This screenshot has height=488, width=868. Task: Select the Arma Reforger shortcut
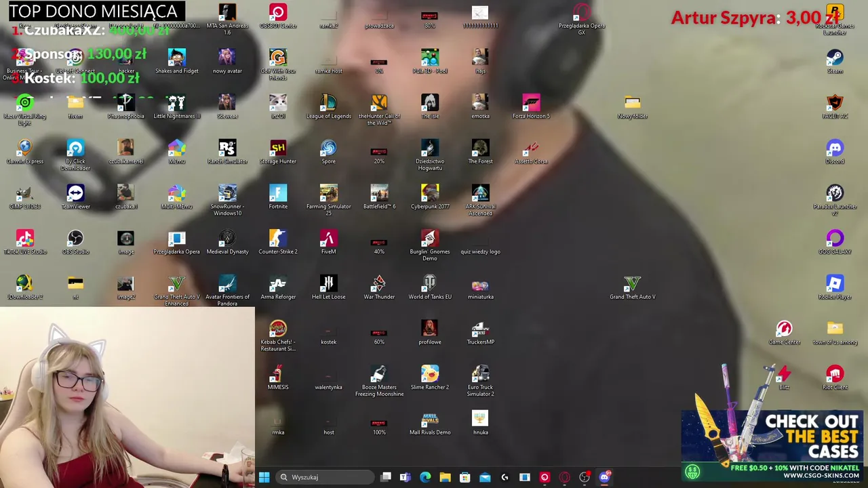coord(278,288)
